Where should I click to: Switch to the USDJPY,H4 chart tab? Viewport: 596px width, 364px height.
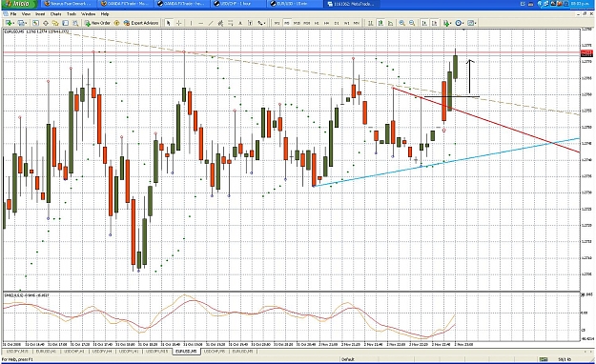pos(102,352)
